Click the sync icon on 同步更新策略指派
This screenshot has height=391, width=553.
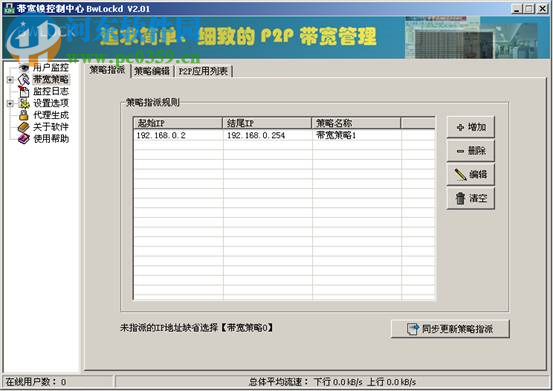pyautogui.click(x=413, y=329)
